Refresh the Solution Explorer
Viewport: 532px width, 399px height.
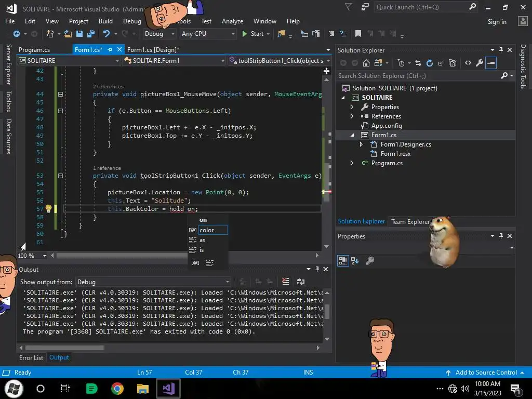point(430,63)
